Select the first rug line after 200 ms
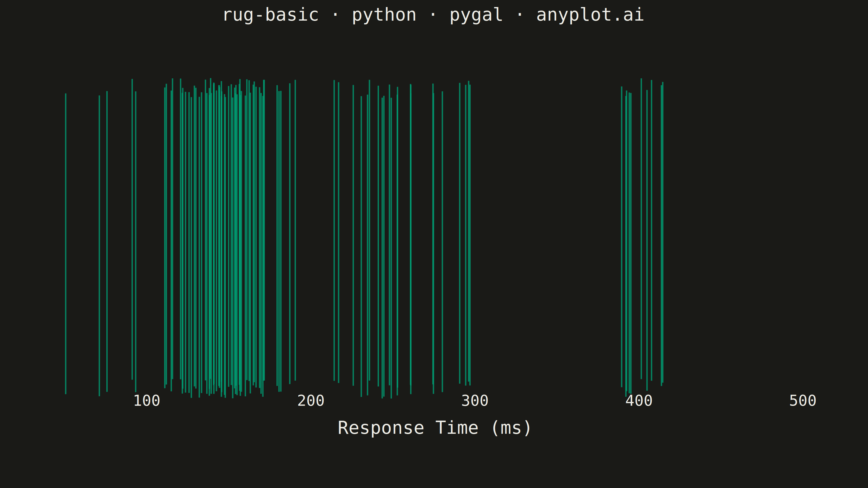 pos(334,230)
